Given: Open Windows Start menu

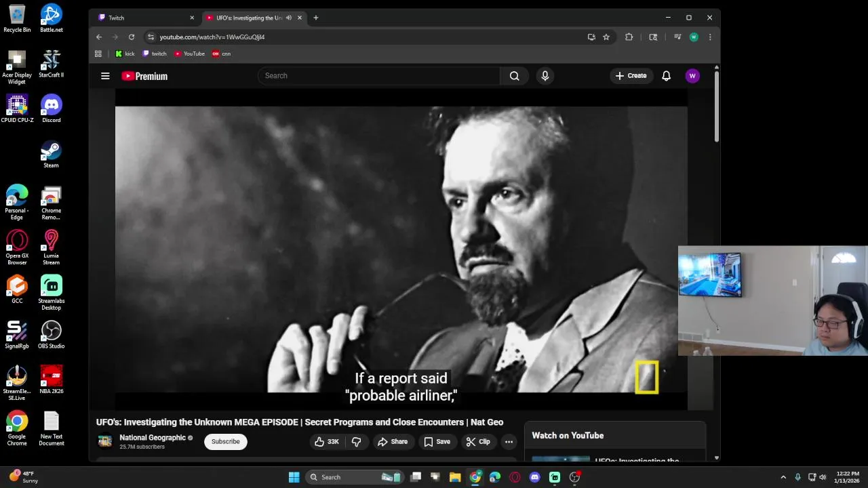Looking at the screenshot, I should click(x=294, y=477).
